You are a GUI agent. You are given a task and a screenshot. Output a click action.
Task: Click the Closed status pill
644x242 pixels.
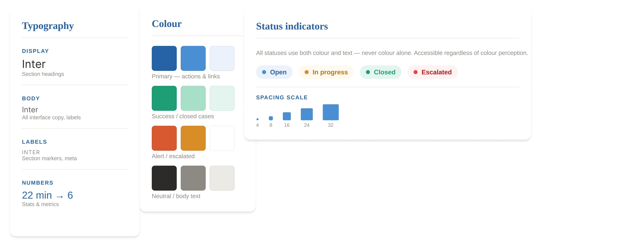[x=381, y=72]
